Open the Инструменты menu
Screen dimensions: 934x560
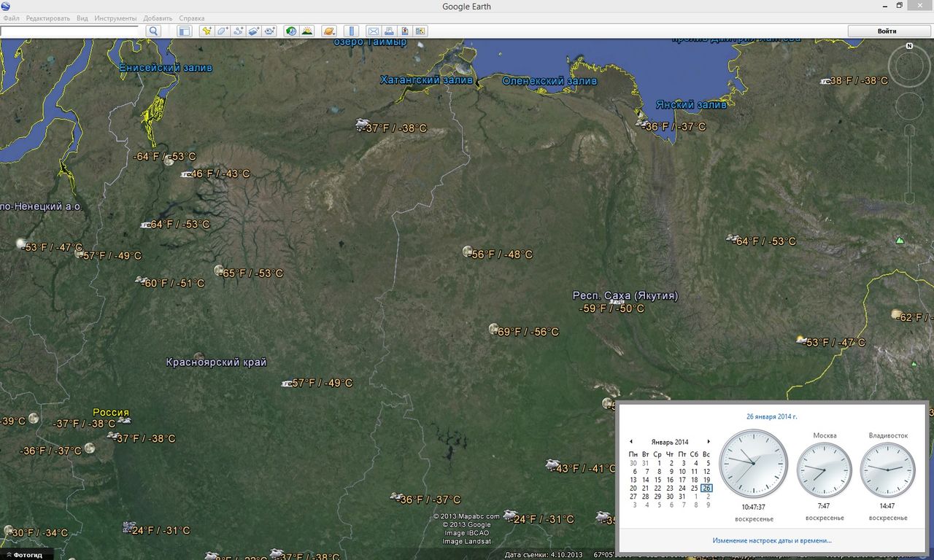click(115, 18)
